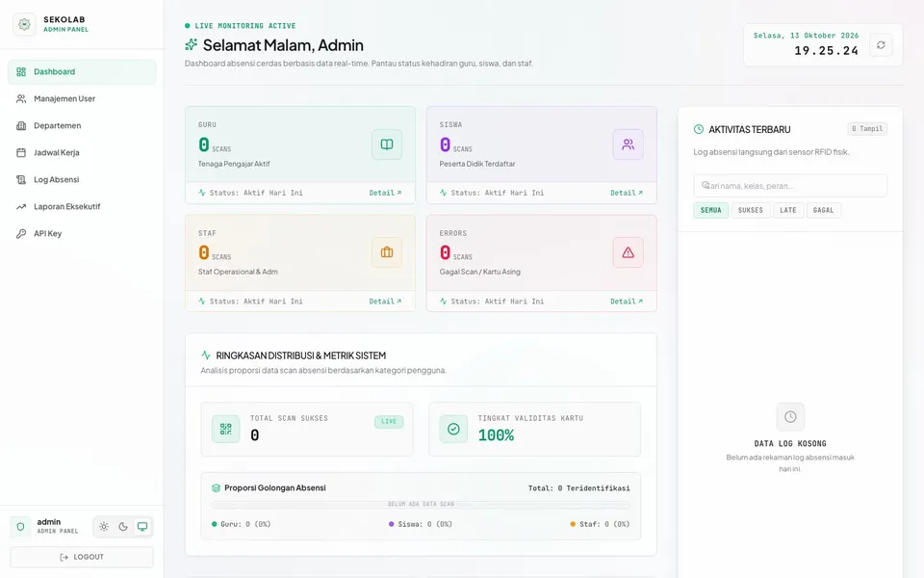Click the checkmark icon for Tingkat Validitas Kartu
Viewport: 924px width, 578px height.
coord(453,429)
